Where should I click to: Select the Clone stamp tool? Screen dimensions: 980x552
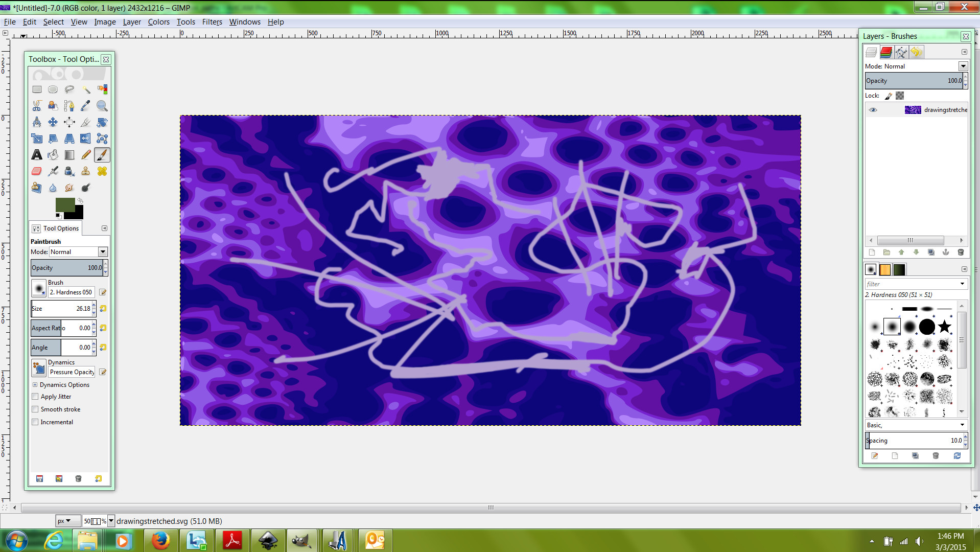[86, 171]
